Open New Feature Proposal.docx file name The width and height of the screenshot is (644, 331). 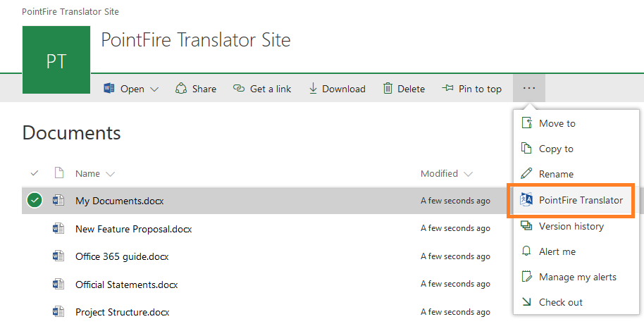(133, 229)
